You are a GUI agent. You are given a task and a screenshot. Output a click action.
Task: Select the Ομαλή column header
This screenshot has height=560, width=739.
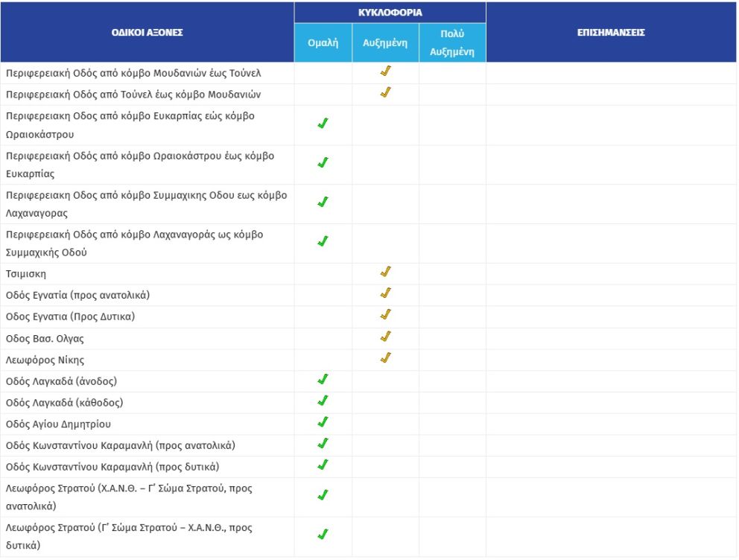323,42
